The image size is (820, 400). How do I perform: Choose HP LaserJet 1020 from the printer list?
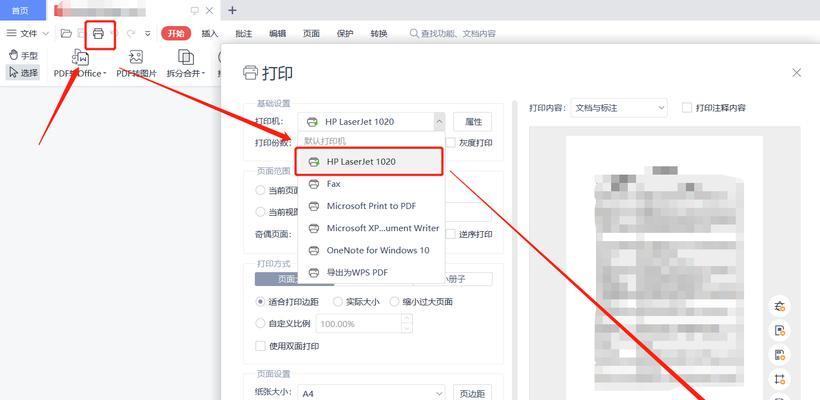pyautogui.click(x=369, y=162)
